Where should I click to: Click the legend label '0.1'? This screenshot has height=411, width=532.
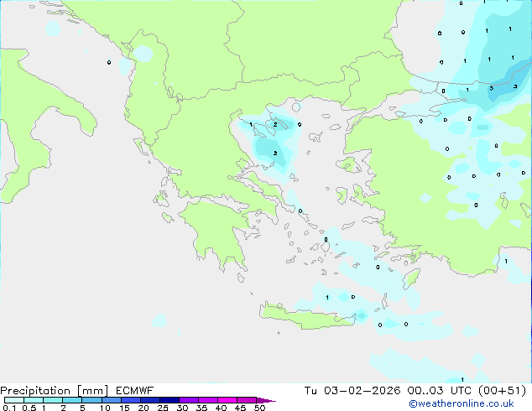pyautogui.click(x=9, y=408)
